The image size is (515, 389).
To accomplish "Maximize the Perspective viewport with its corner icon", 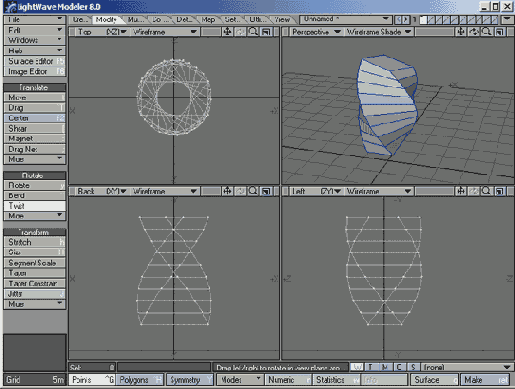I will coord(499,32).
